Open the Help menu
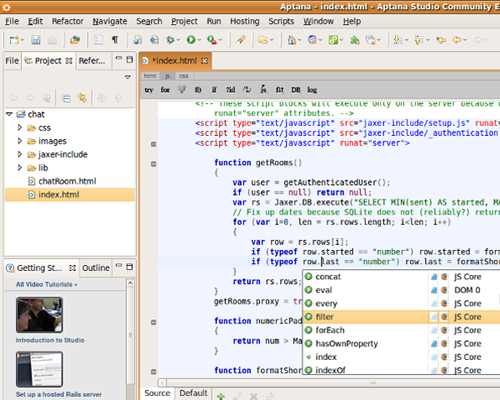 [x=352, y=21]
